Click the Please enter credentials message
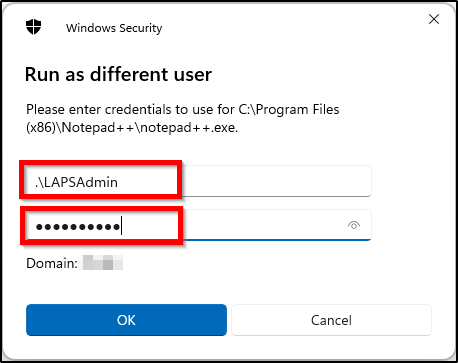 pos(183,118)
